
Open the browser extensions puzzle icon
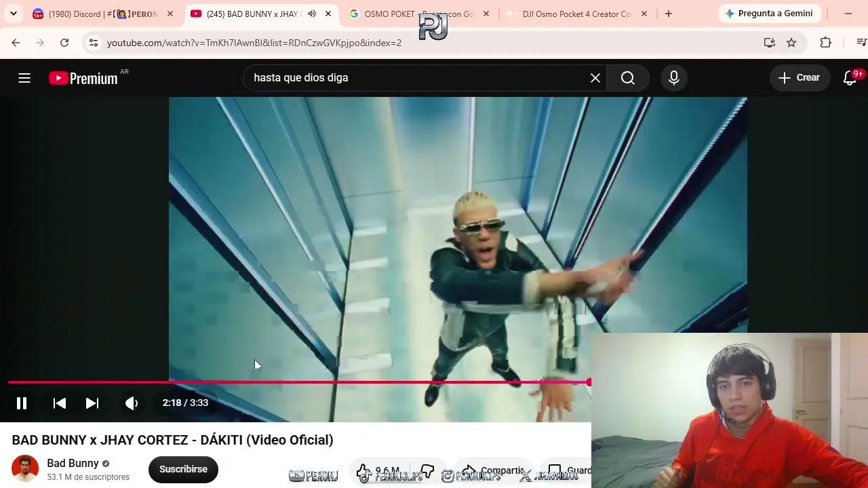[x=825, y=43]
